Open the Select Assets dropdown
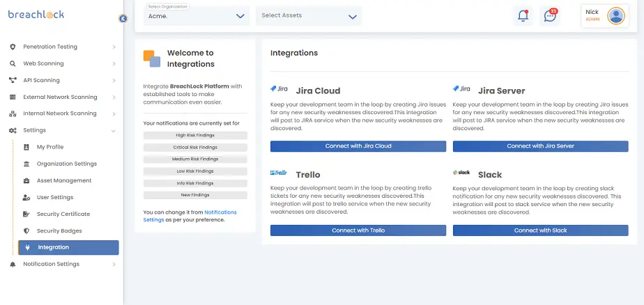 [309, 16]
